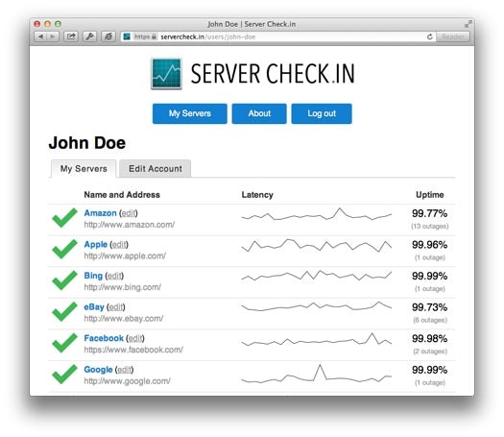
Task: Switch to the Edit Account tab
Action: click(x=156, y=168)
